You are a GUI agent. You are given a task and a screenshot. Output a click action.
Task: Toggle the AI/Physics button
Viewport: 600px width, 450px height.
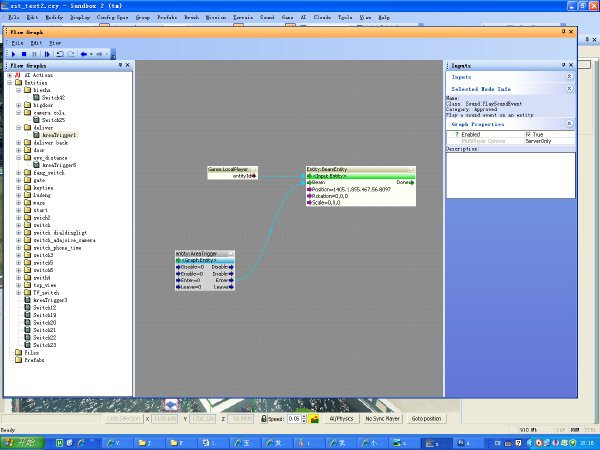click(341, 419)
